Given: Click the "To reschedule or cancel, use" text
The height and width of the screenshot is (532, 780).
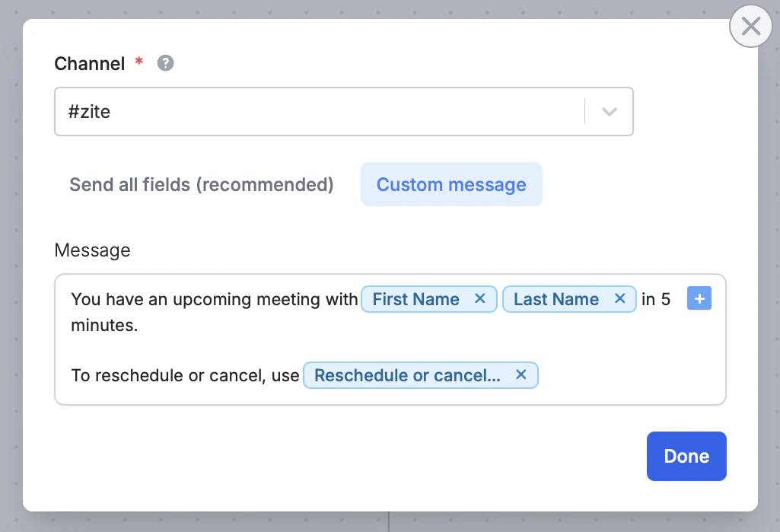Looking at the screenshot, I should coord(185,375).
